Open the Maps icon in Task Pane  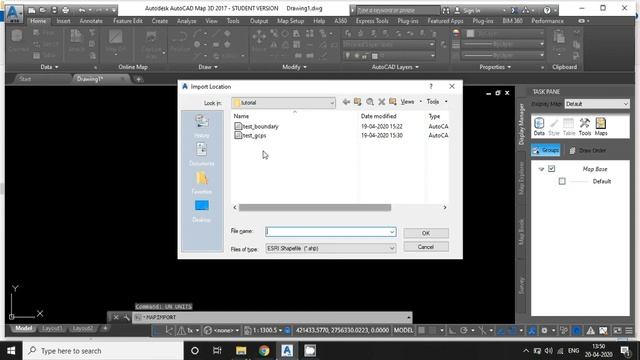tap(601, 126)
